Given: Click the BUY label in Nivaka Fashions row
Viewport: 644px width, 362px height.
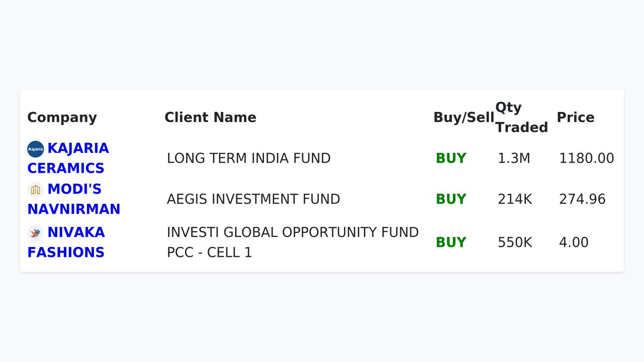Looking at the screenshot, I should pyautogui.click(x=451, y=242).
